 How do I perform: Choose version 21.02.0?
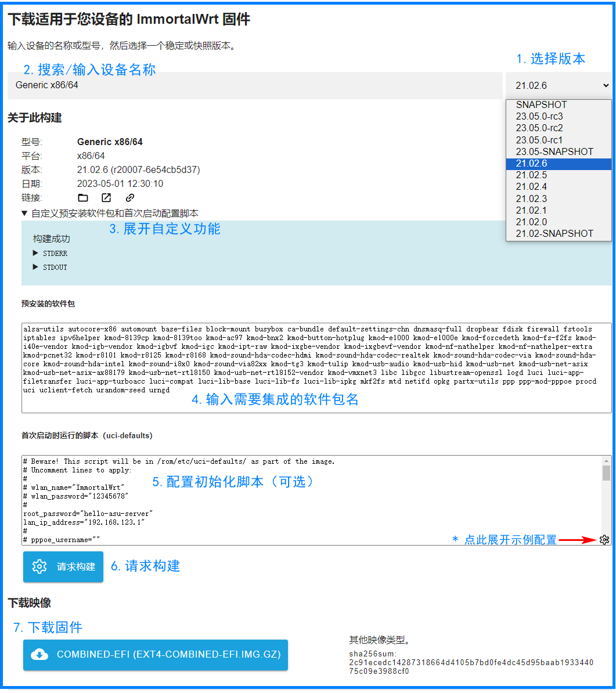coord(559,222)
